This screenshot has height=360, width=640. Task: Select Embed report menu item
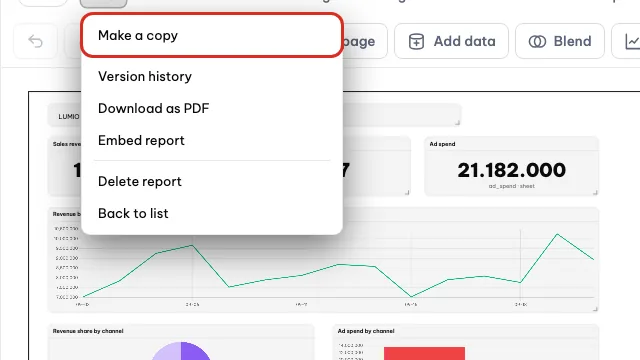pyautogui.click(x=211, y=140)
